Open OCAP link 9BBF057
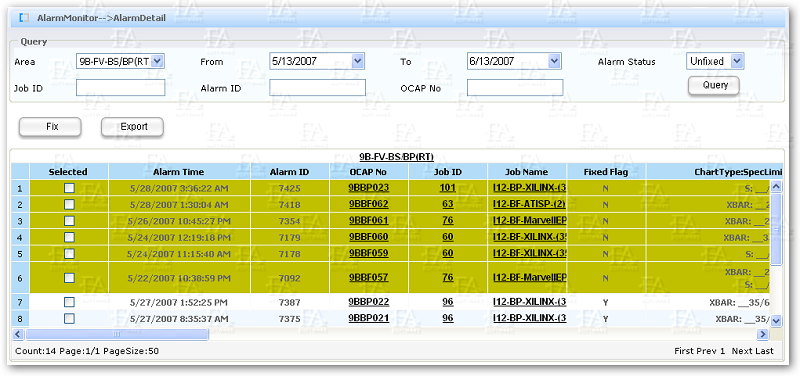The width and height of the screenshot is (800, 376). 369,278
